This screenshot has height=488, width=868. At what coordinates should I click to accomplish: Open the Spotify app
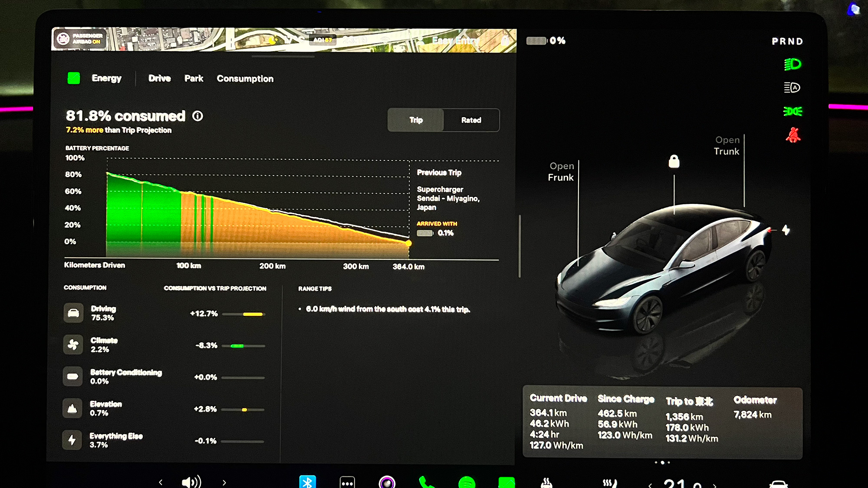click(467, 482)
